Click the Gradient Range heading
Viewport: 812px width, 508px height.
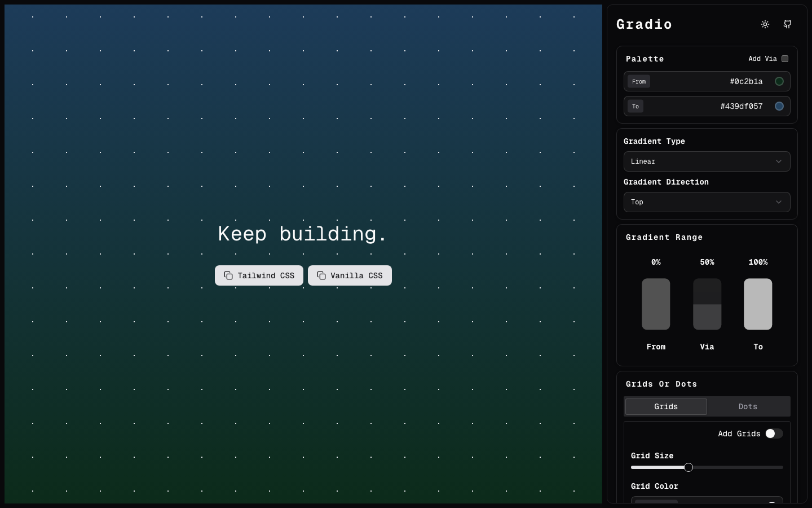[x=664, y=237]
